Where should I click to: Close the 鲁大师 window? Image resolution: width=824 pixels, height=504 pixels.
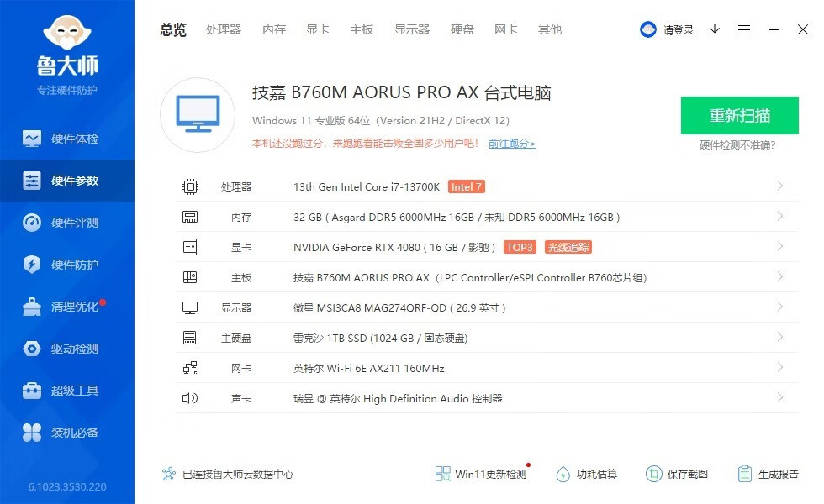(803, 29)
